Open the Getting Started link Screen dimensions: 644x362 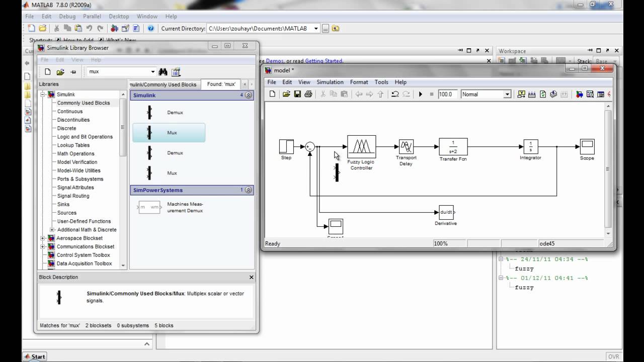click(324, 61)
